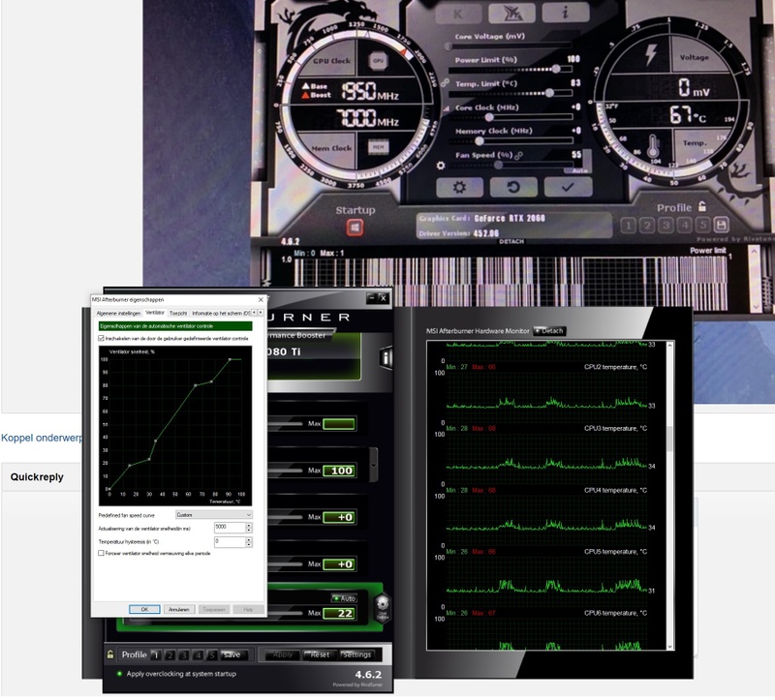
Task: Click the fan User Define icon in lower skin
Action: [383, 609]
